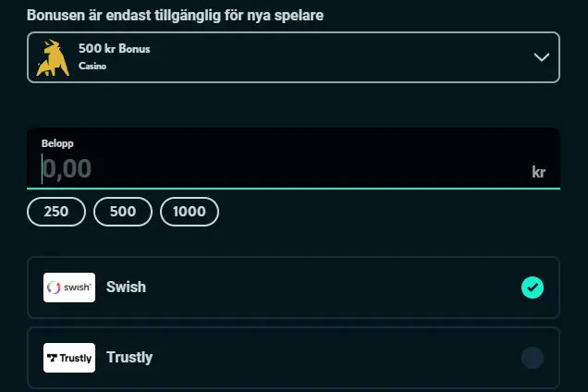Click the 0,00 placeholder amount
Viewport: 588px width, 392px height.
[67, 169]
